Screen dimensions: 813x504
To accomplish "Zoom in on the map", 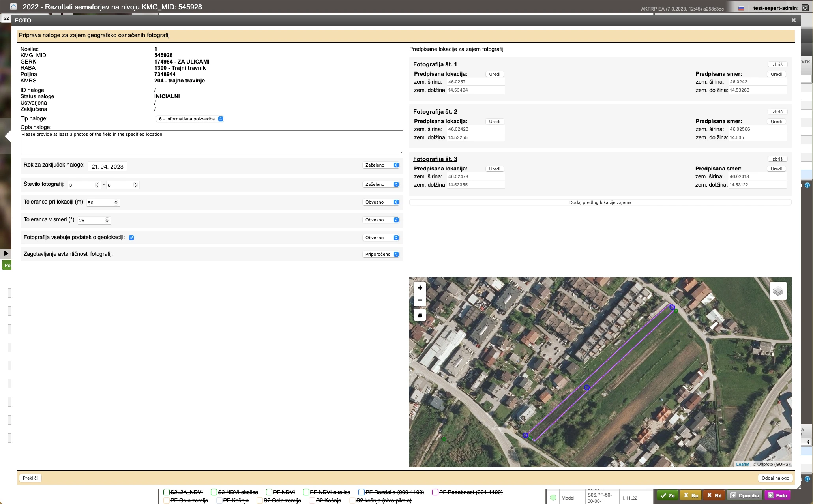I will coord(420,288).
